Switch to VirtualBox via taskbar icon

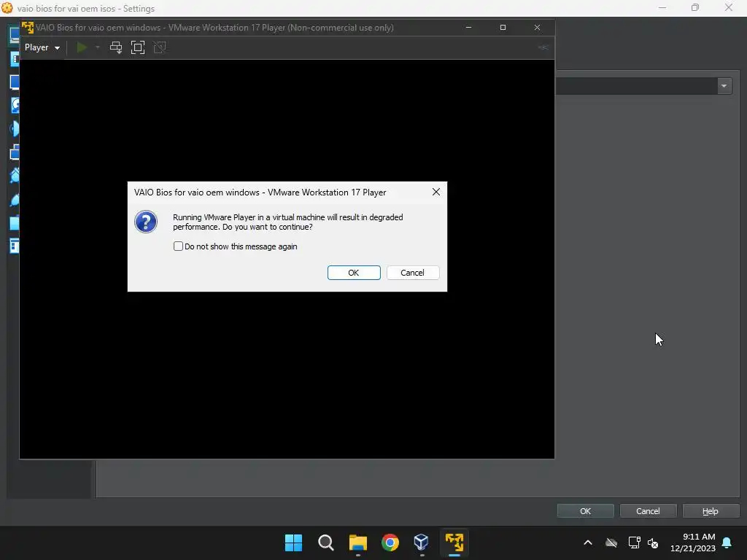click(422, 542)
